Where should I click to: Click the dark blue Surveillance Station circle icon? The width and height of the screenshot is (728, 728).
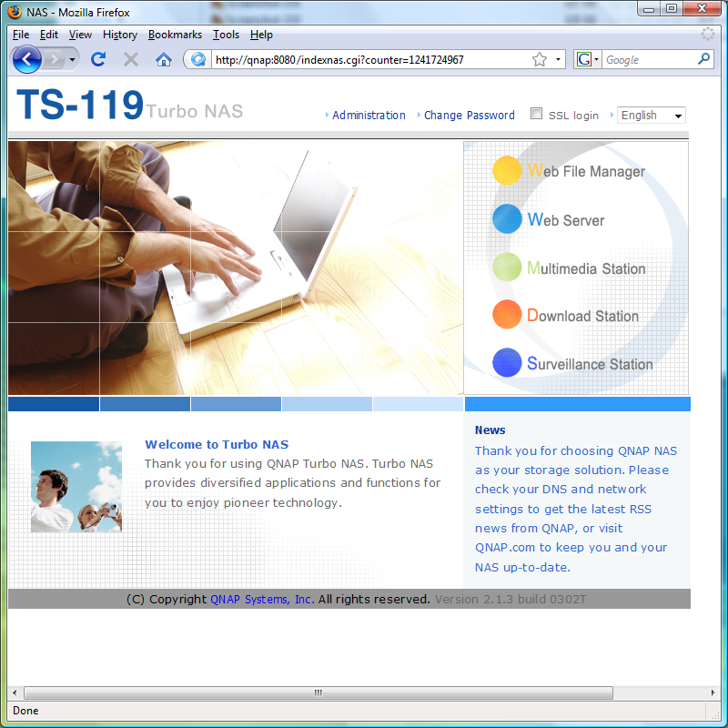click(x=507, y=362)
